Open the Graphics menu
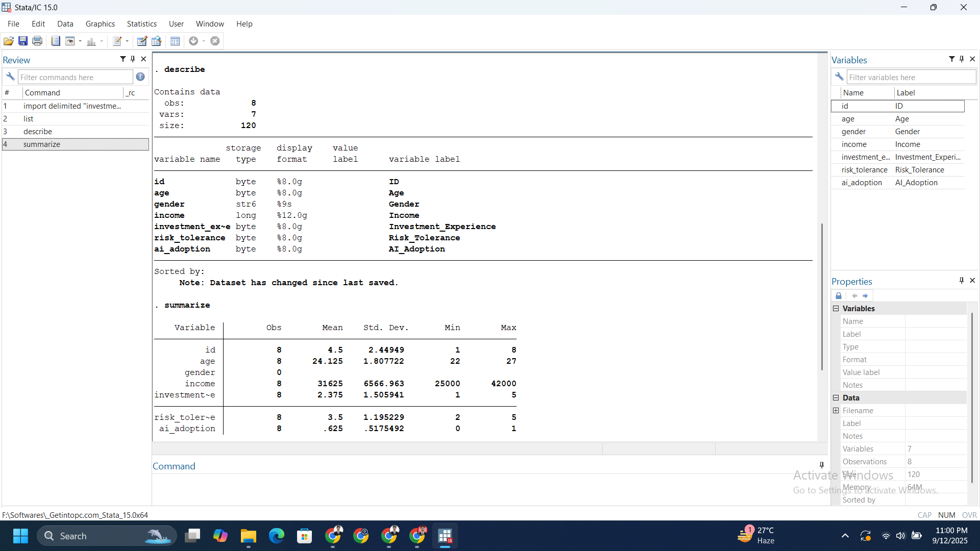 click(x=100, y=24)
